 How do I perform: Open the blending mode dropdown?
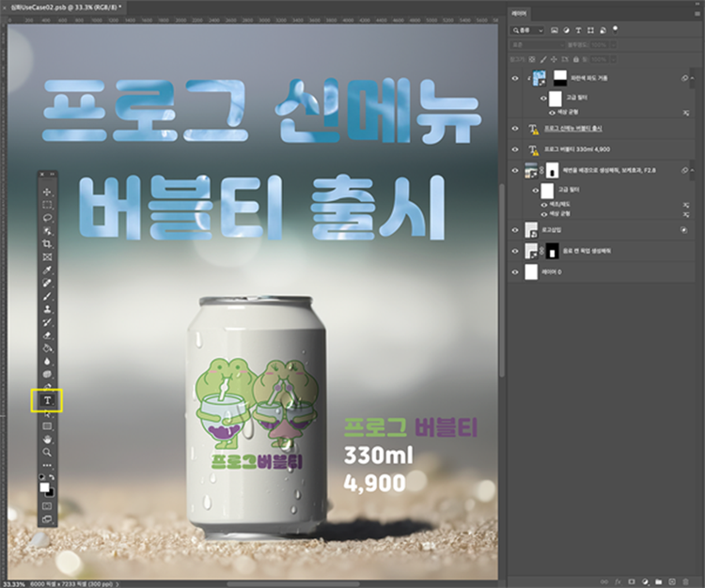click(x=538, y=45)
